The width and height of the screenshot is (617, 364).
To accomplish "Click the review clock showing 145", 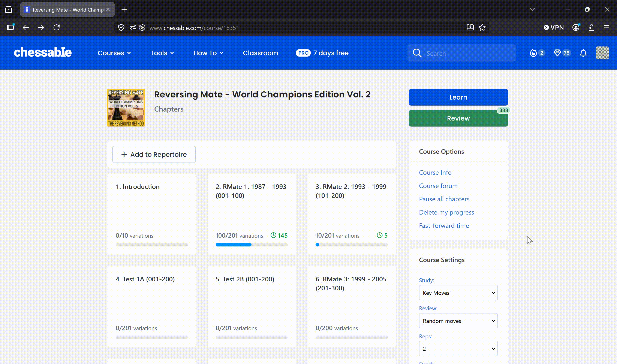I will pos(279,236).
